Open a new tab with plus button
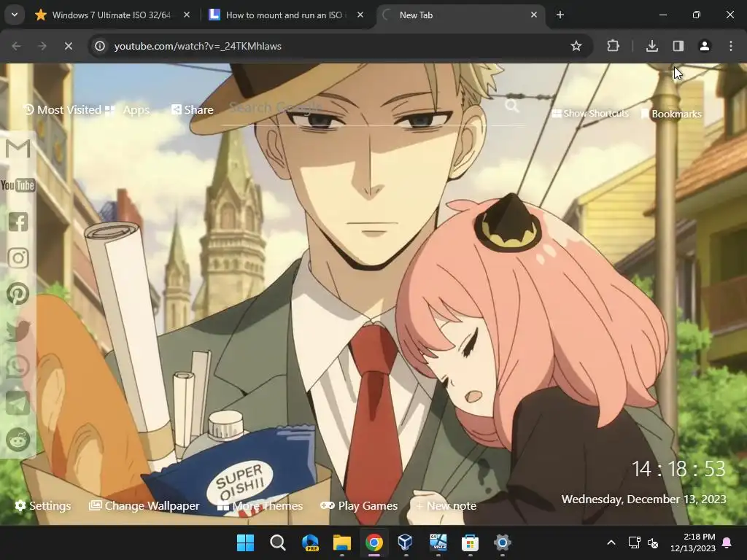 (x=560, y=15)
